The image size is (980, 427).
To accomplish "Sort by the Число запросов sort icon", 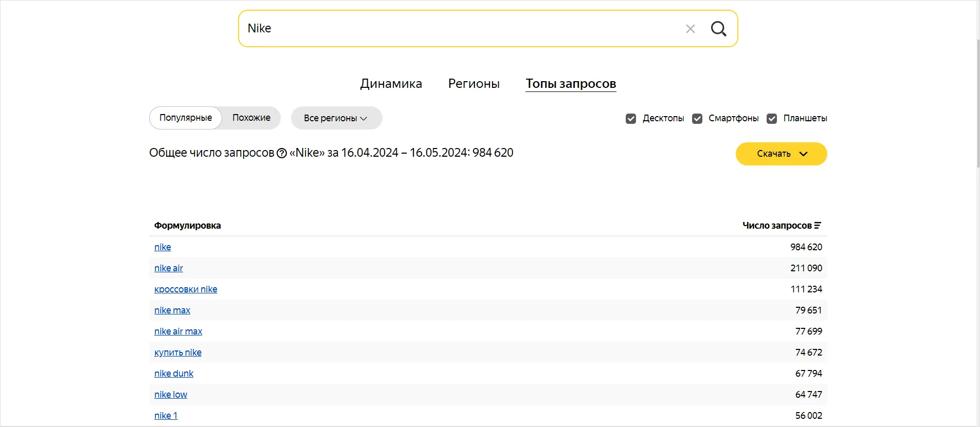I will tap(818, 226).
